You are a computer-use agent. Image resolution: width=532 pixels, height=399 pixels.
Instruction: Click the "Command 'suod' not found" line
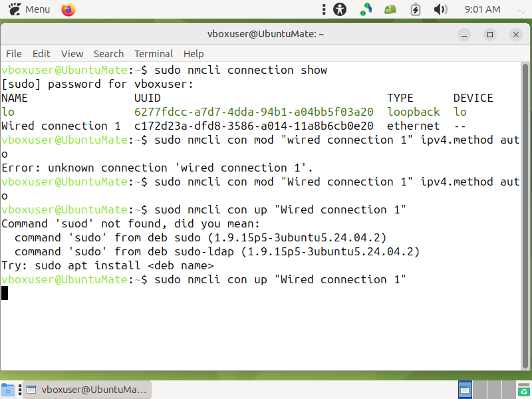pos(130,224)
